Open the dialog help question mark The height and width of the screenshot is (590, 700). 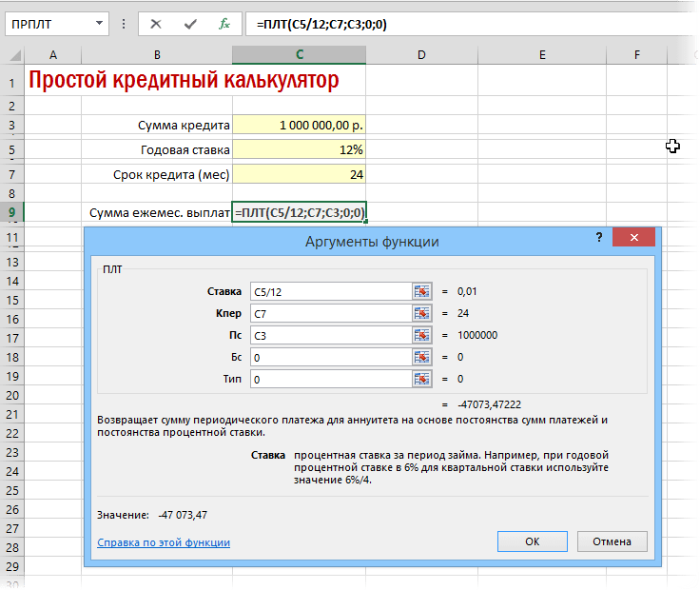coord(599,237)
